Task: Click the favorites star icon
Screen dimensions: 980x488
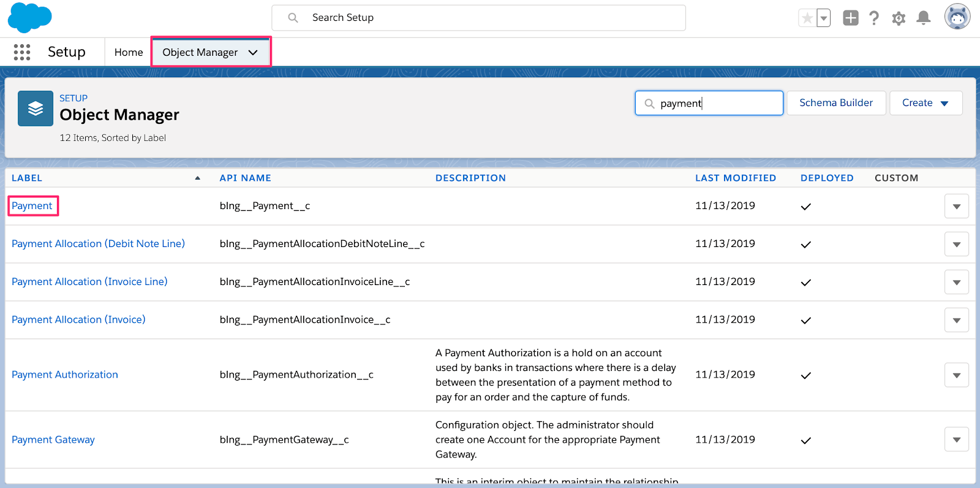Action: pos(807,18)
